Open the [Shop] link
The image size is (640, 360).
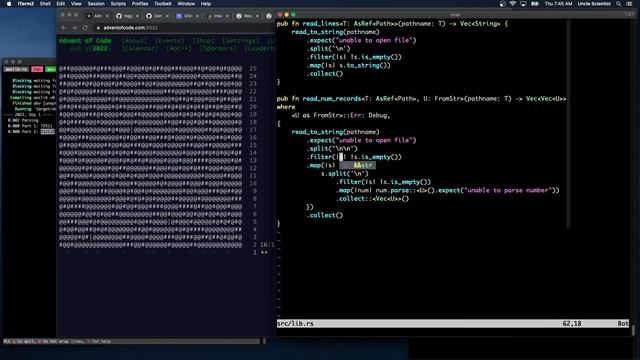(203, 40)
